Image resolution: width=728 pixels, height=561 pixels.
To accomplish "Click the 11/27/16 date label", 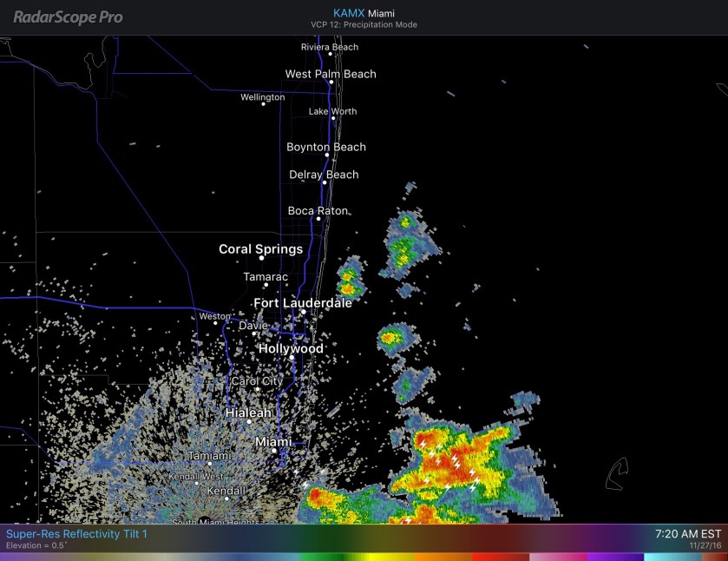I will pyautogui.click(x=705, y=545).
